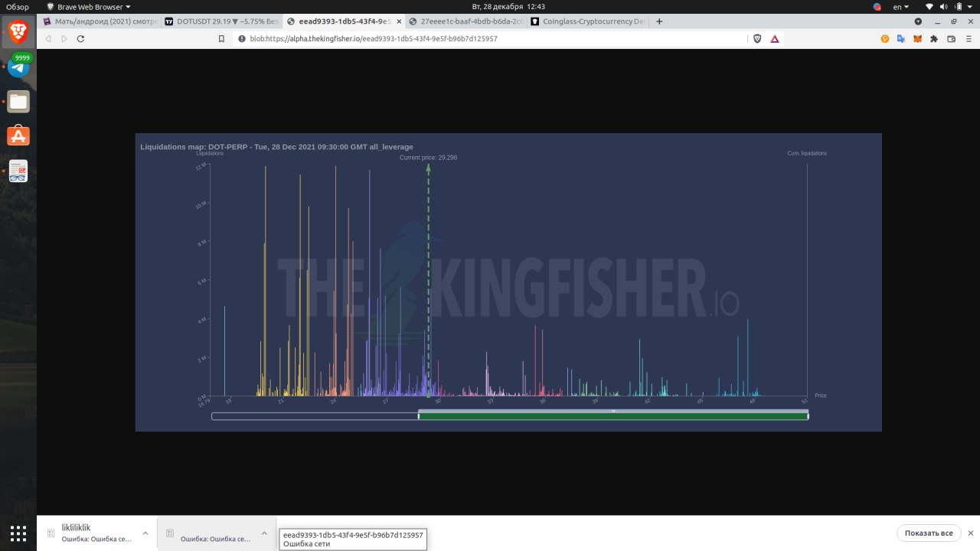Open Brave Shields icon
This screenshot has height=551, width=980.
point(757,38)
